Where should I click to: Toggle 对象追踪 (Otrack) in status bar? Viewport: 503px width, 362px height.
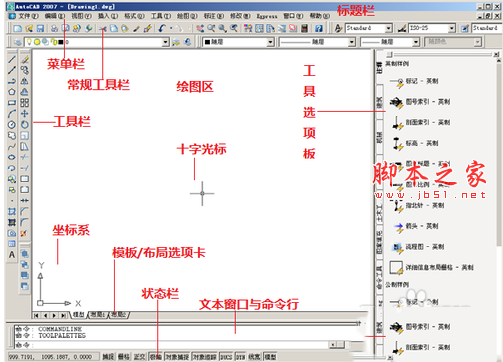205,357
